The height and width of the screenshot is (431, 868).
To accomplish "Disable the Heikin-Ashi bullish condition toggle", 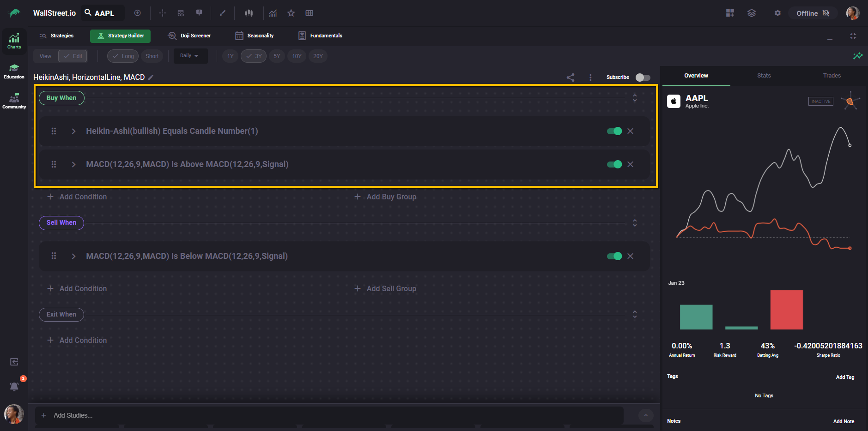I will click(x=614, y=132).
